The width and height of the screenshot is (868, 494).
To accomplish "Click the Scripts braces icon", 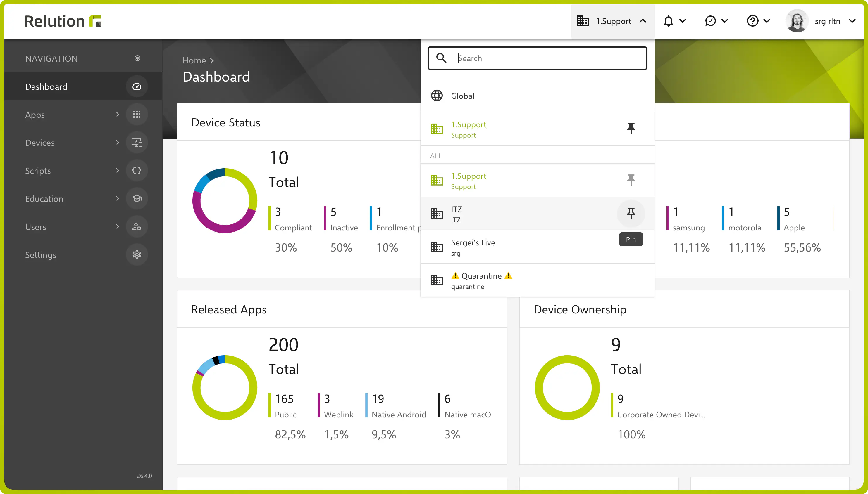I will click(137, 170).
